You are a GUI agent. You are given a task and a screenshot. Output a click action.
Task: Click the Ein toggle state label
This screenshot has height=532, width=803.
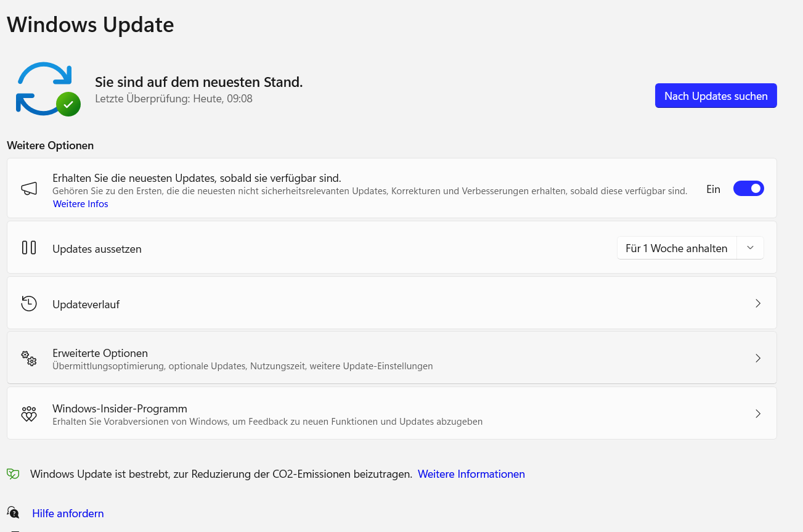tap(713, 189)
